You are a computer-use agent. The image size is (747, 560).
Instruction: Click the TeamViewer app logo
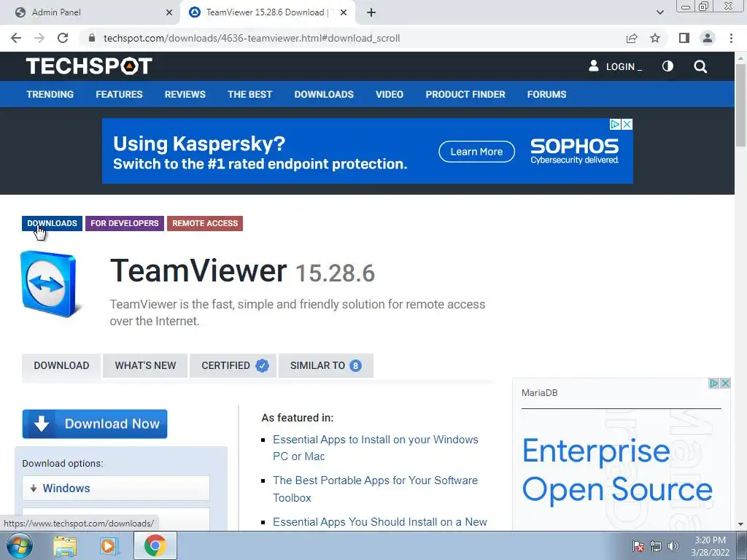[49, 284]
